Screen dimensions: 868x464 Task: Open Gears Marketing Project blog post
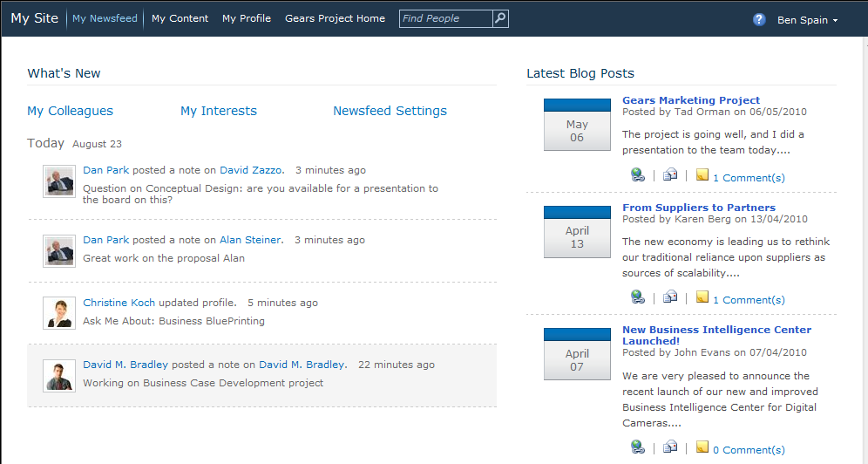pos(691,100)
